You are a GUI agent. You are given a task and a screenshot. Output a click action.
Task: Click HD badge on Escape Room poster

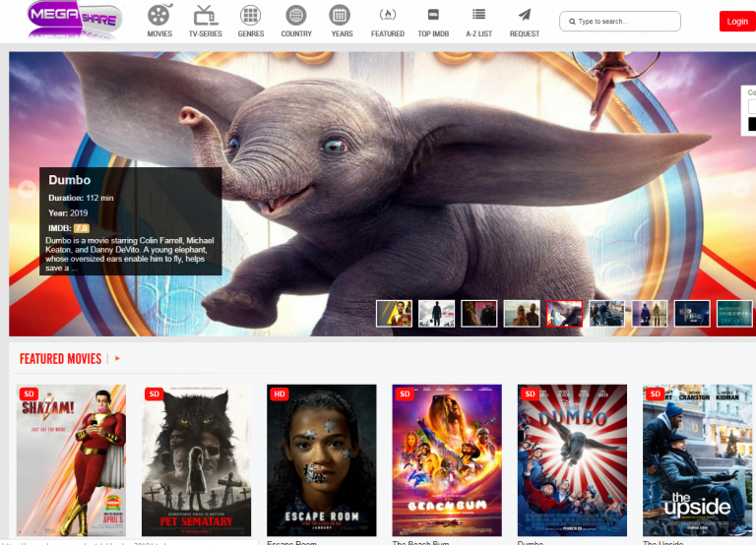(280, 394)
